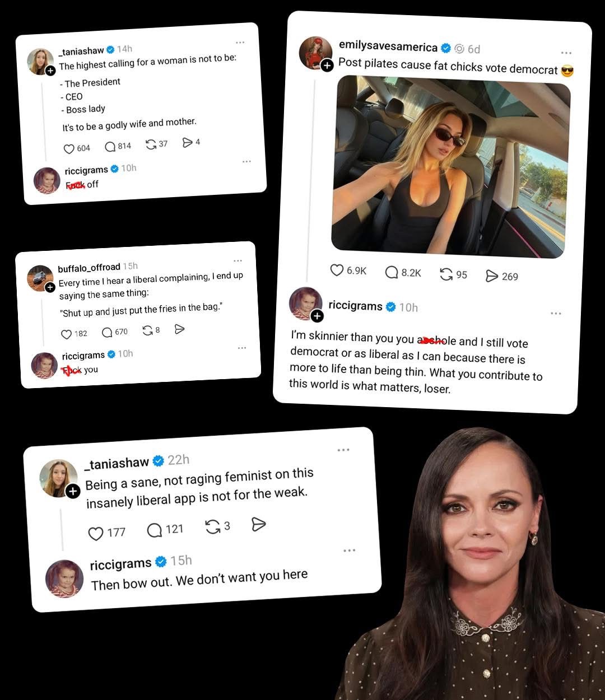
Task: Open buffalo_offroad username link
Action: [89, 268]
